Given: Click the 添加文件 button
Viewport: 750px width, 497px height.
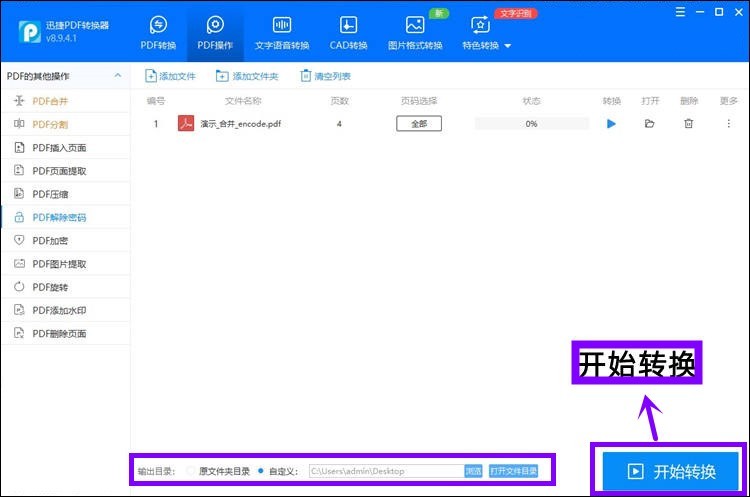Looking at the screenshot, I should [x=170, y=76].
